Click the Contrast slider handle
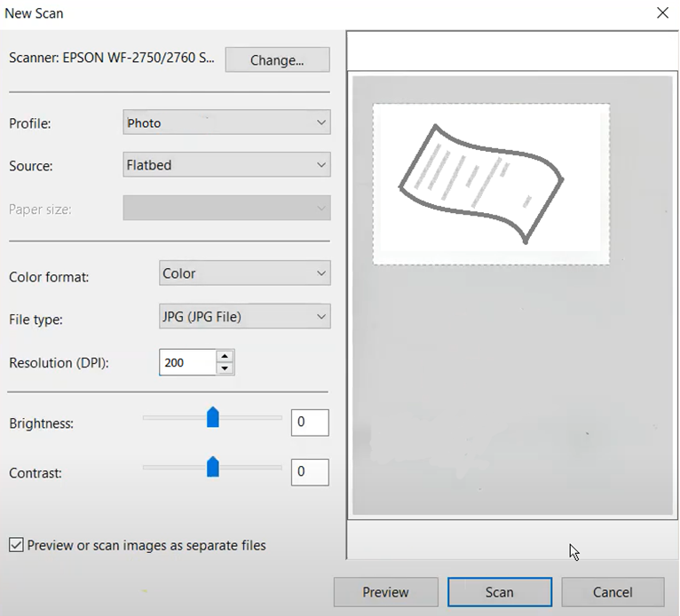 (x=212, y=467)
